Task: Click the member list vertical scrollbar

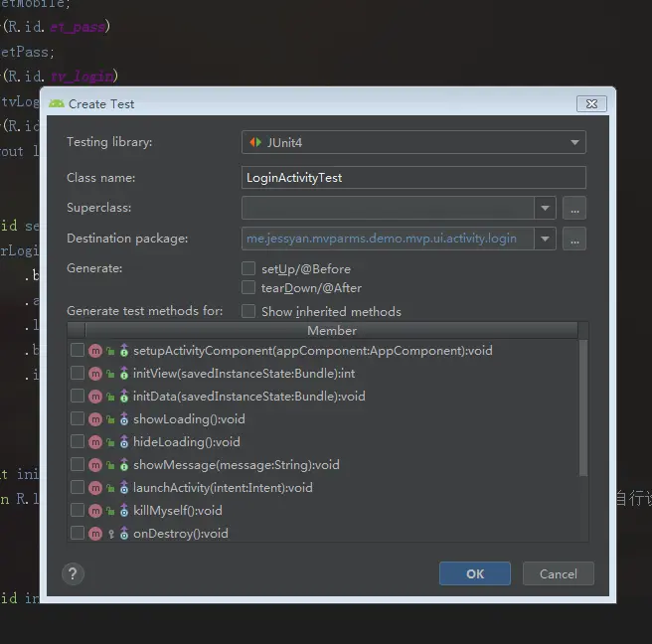Action: point(583,407)
